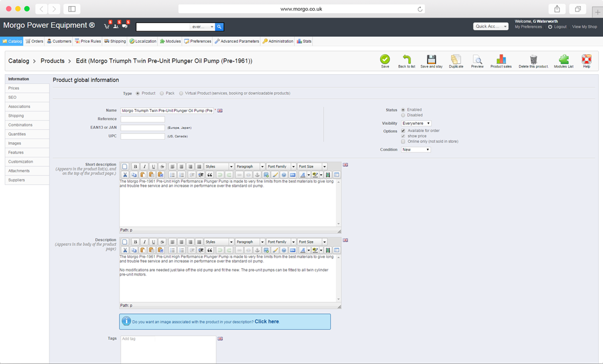Click cut scissors icon in Description editor

125,250
